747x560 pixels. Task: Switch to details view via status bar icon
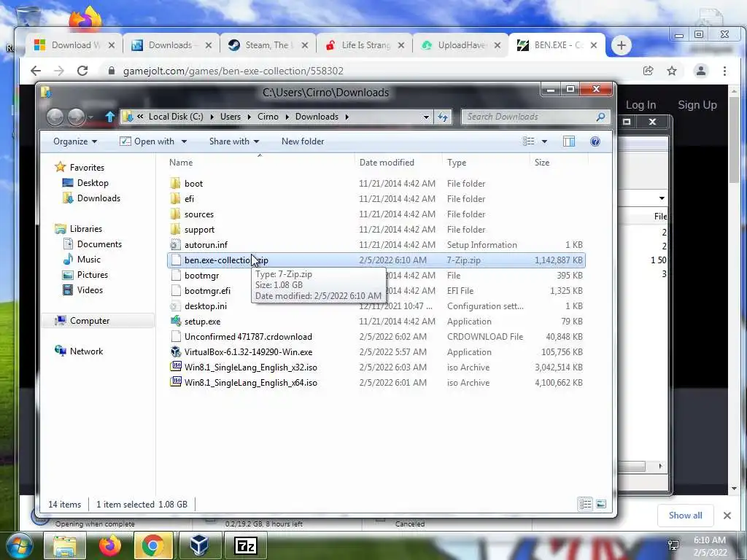pos(586,504)
